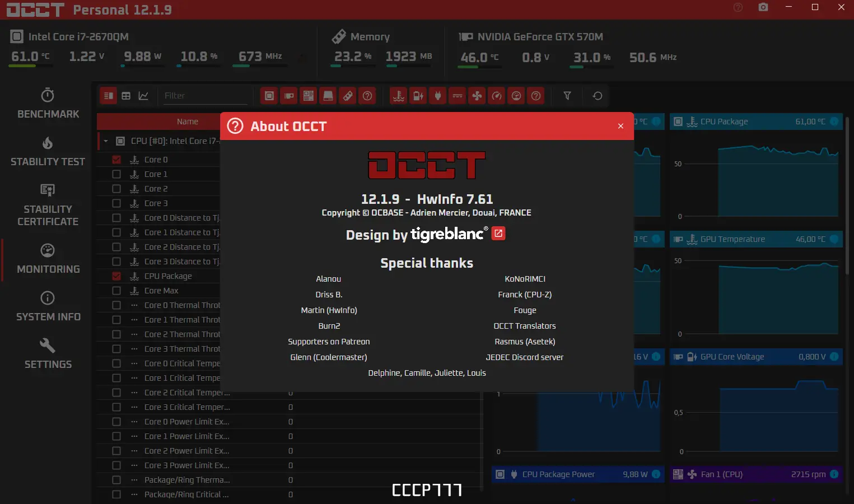Click the funnel filter icon in toolbar

click(567, 96)
